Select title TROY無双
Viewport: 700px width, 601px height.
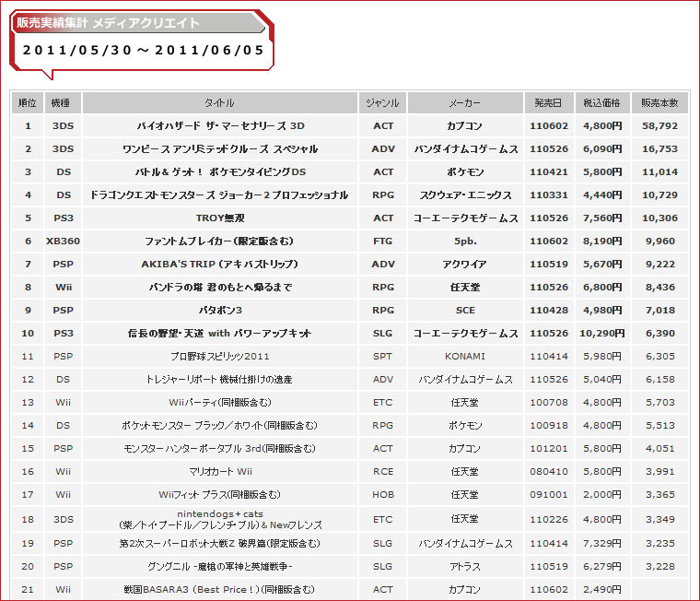pyautogui.click(x=220, y=218)
